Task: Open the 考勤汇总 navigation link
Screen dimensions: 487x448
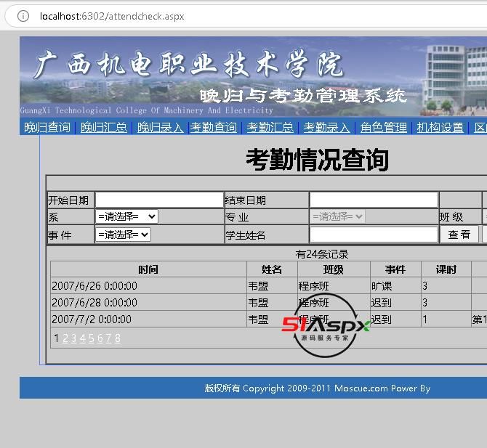Action: click(270, 128)
